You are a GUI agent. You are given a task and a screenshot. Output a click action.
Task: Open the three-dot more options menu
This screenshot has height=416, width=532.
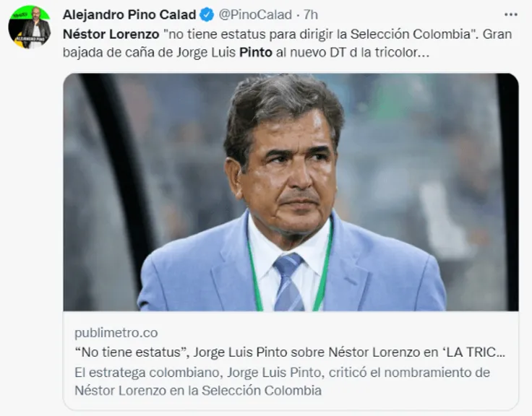(510, 14)
